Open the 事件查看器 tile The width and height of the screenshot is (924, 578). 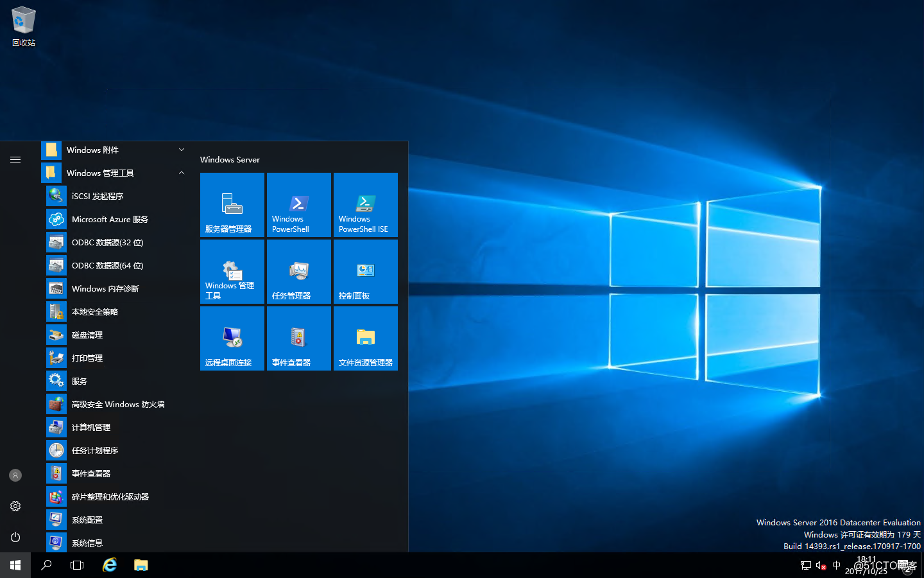pos(299,338)
